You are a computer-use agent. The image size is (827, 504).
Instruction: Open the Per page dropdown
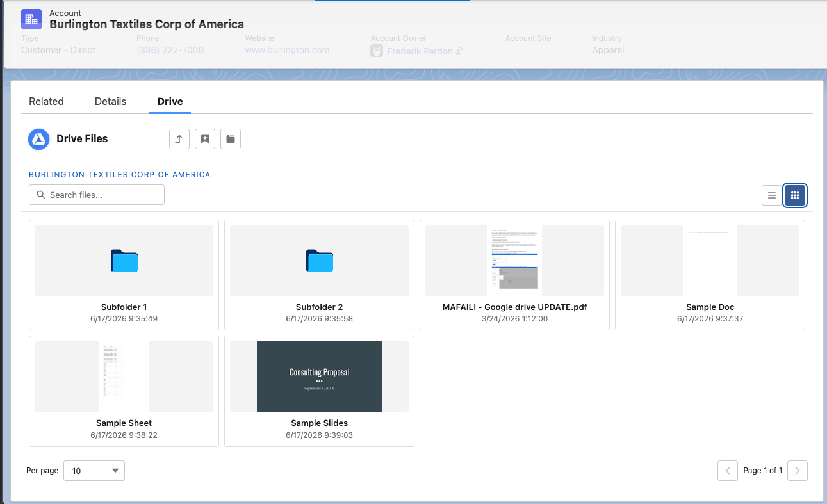point(94,471)
